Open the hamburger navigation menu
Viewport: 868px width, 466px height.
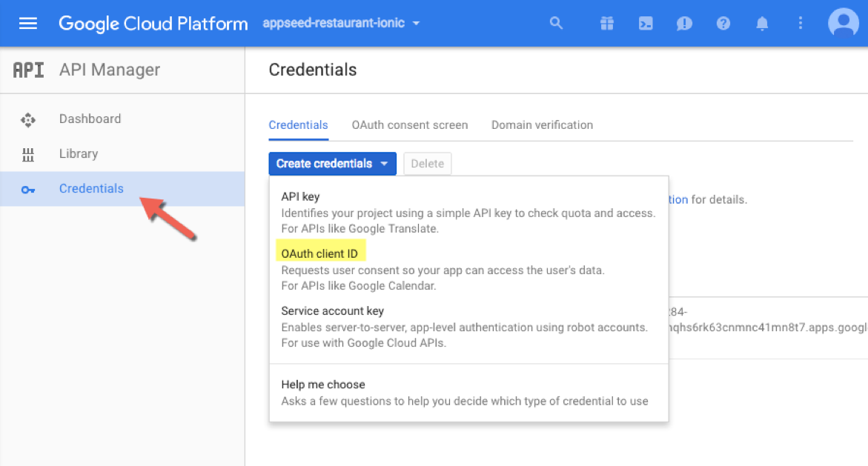coord(27,23)
